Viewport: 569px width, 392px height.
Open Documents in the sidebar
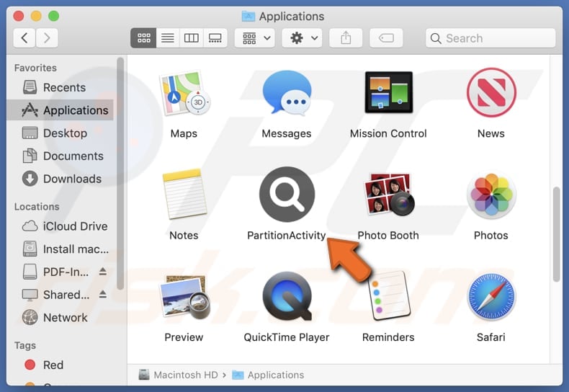[x=61, y=156]
